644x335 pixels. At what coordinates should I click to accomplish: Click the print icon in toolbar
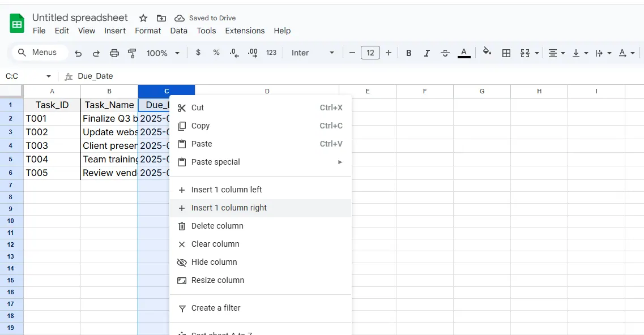tap(114, 53)
